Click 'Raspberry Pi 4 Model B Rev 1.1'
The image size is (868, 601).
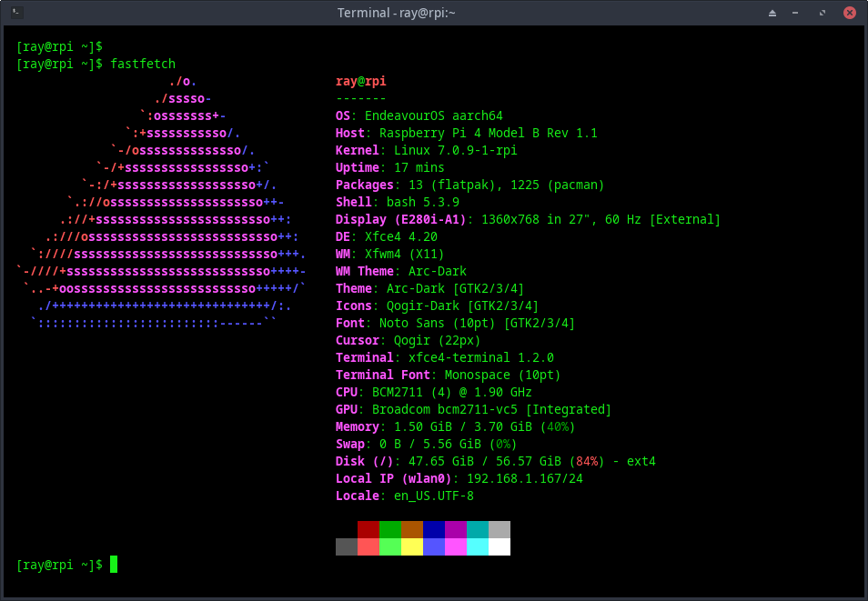click(489, 133)
